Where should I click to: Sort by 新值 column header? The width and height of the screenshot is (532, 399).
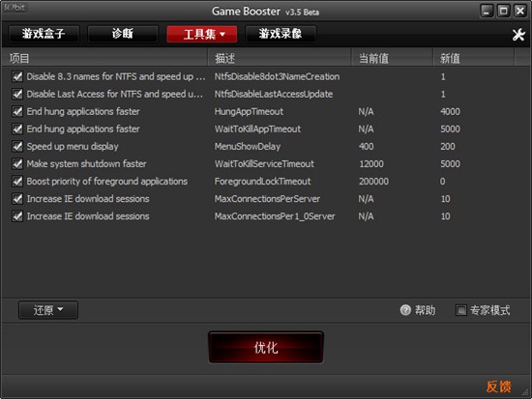(474, 58)
